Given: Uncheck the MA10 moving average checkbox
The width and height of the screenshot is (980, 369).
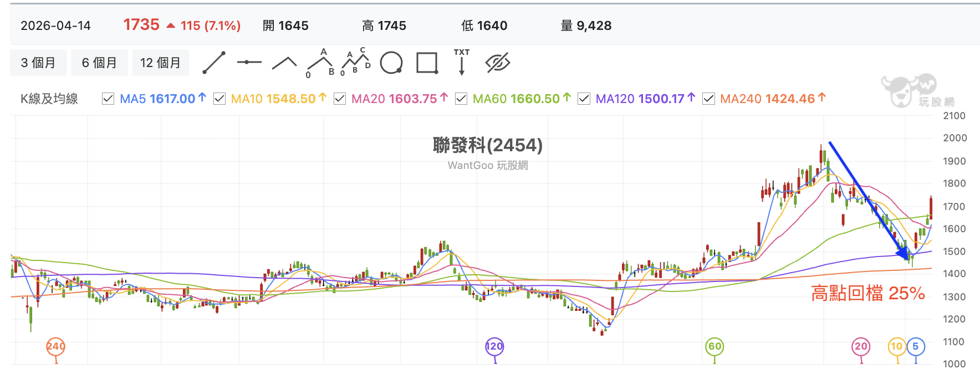Looking at the screenshot, I should (x=220, y=99).
